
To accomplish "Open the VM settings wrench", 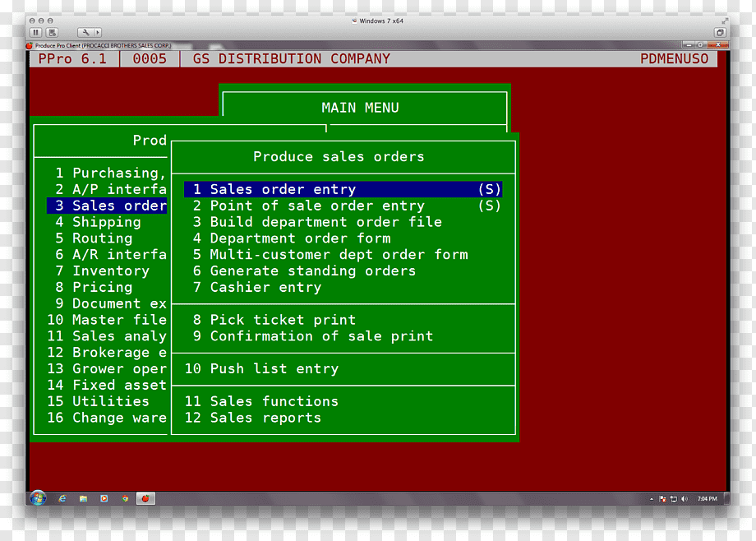I will [x=85, y=32].
